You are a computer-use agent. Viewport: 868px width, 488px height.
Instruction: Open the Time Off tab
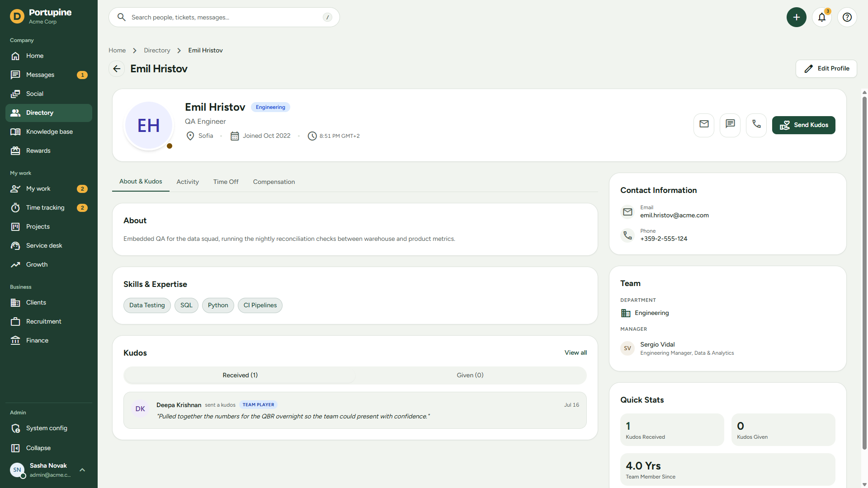[226, 182]
